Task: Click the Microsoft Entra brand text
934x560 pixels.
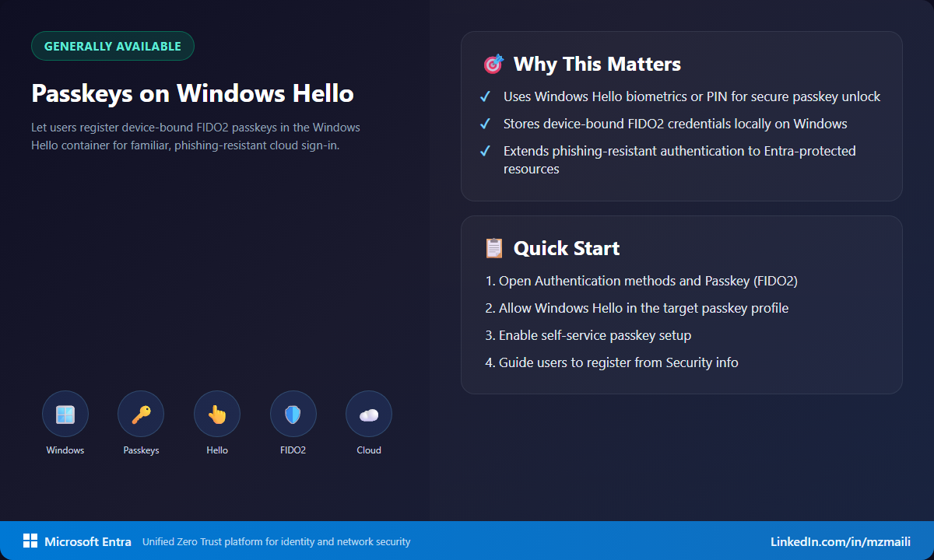Action: coord(88,541)
